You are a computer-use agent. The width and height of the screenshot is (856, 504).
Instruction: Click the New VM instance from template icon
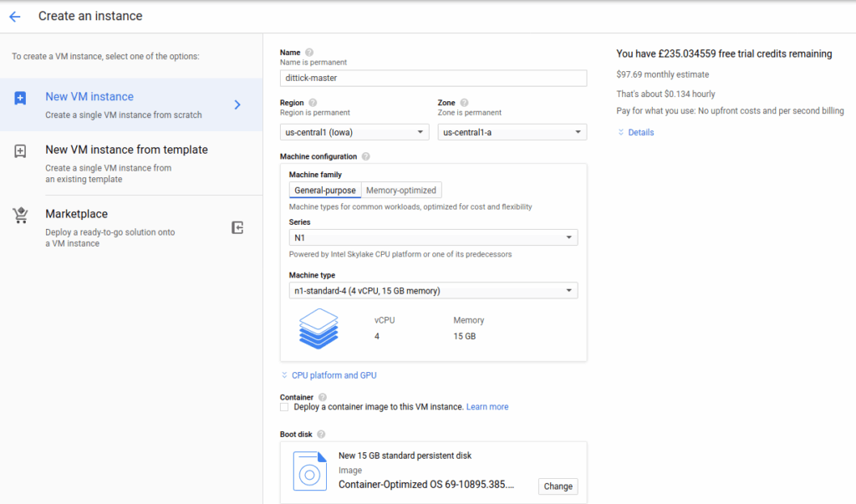[x=20, y=151]
